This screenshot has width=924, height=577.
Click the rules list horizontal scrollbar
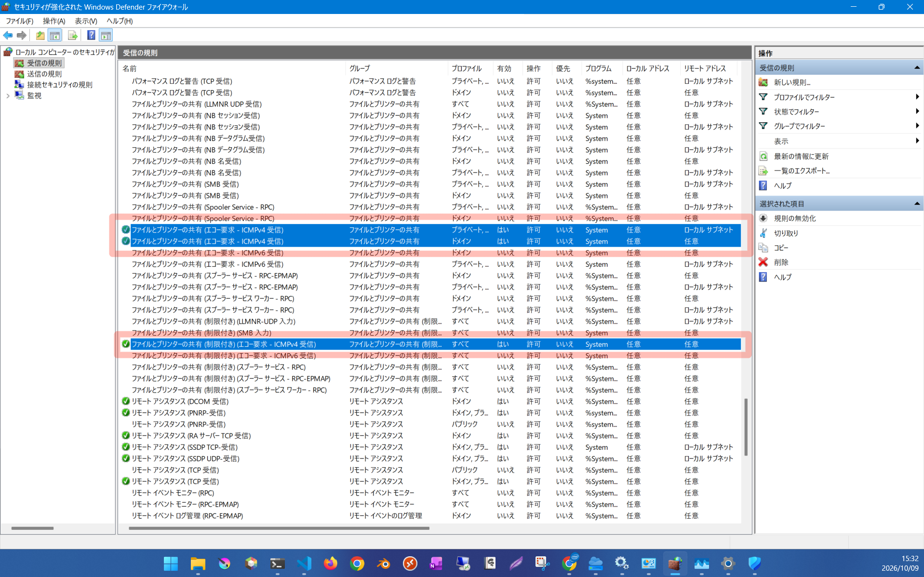(x=279, y=528)
